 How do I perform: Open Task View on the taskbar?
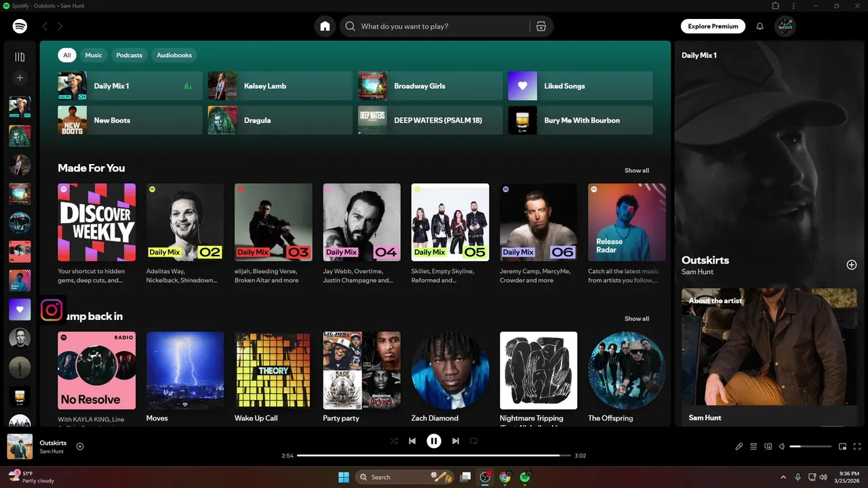point(465,477)
